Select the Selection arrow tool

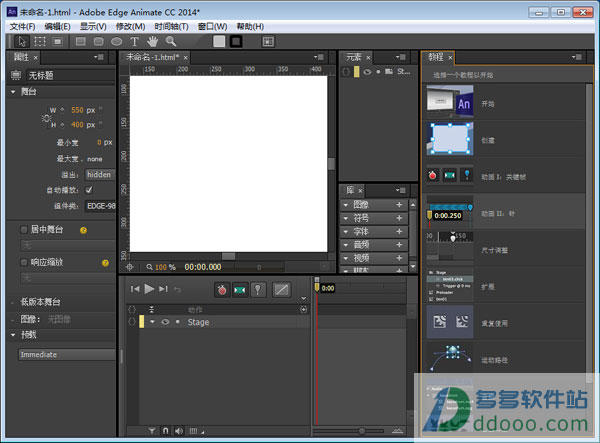(x=21, y=41)
